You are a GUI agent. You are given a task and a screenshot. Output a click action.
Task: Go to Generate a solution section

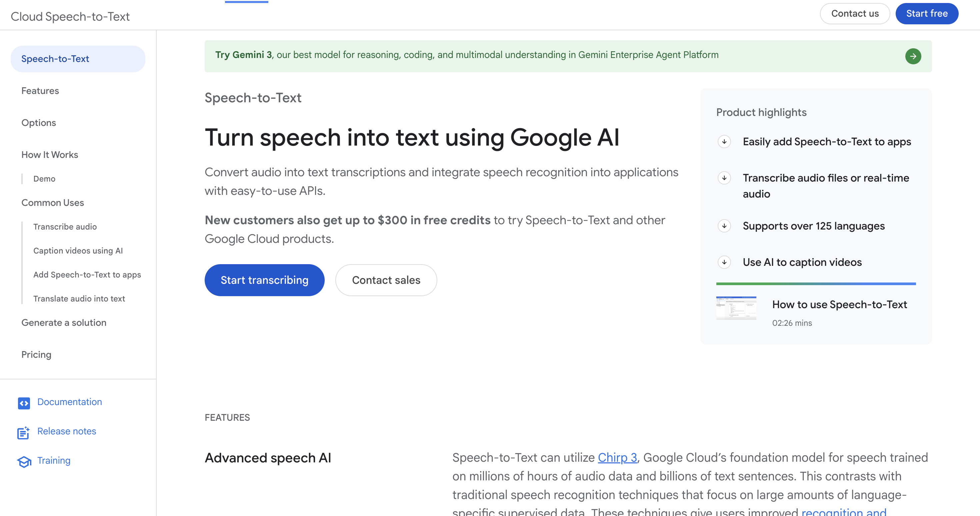click(64, 322)
